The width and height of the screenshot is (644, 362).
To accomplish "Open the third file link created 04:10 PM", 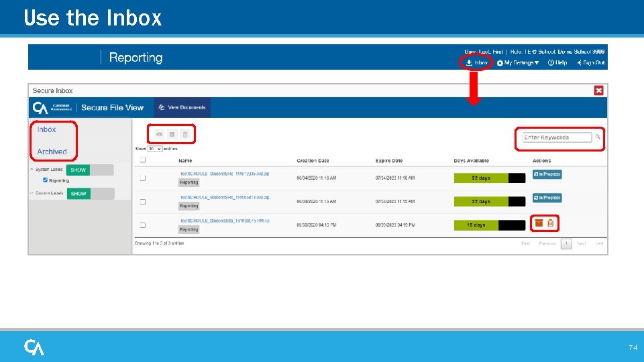I will (225, 221).
